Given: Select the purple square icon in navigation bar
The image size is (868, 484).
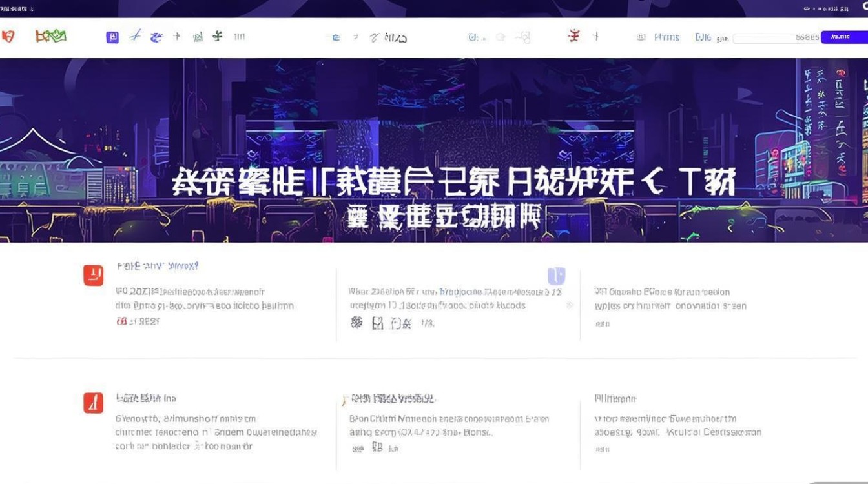Looking at the screenshot, I should point(112,37).
